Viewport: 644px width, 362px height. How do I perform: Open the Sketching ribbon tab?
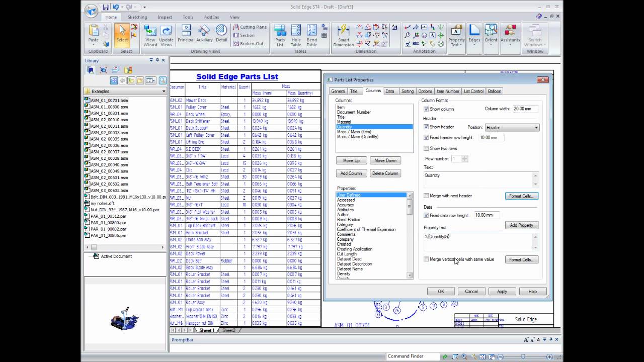click(137, 17)
